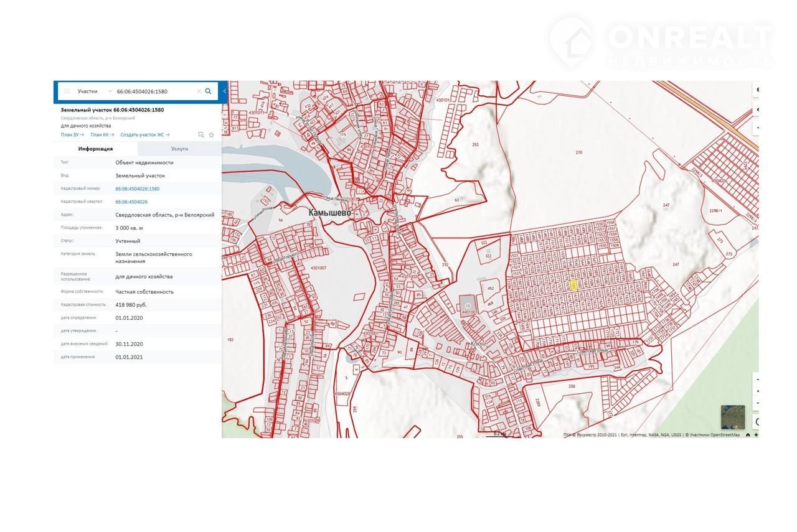This screenshot has width=797, height=532.
Task: Collapse the info side panel with chevron
Action: tap(224, 91)
